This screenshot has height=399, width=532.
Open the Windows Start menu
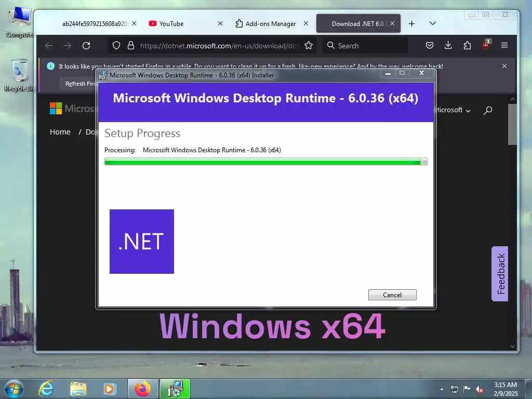[14, 389]
